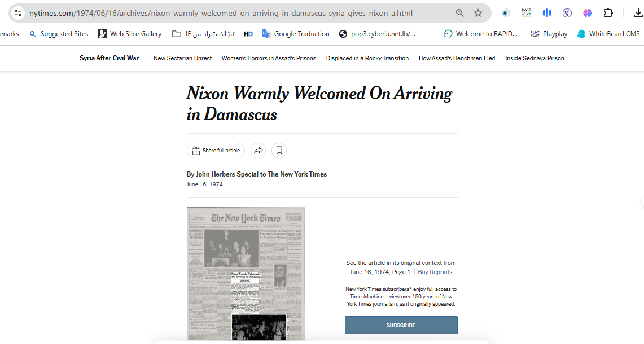Viewport: 644px width, 344px height.
Task: Click the Viber extension icon
Action: pos(567,13)
